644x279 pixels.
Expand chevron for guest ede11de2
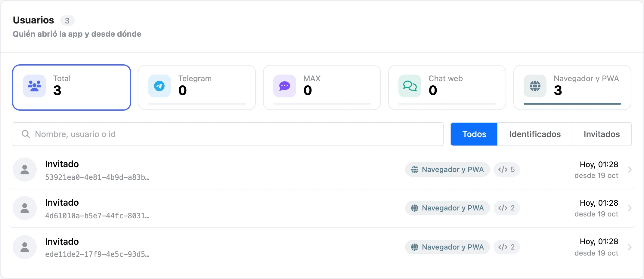[x=630, y=247]
